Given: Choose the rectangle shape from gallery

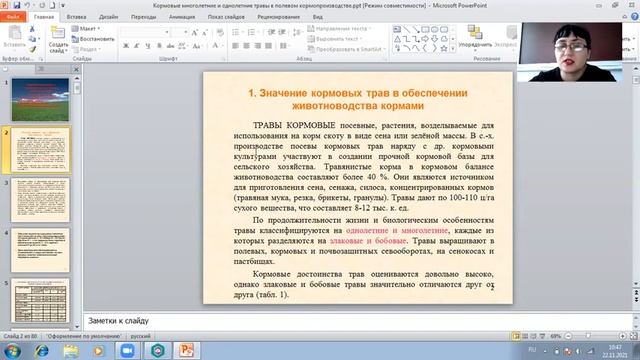Looking at the screenshot, I should coord(425,29).
